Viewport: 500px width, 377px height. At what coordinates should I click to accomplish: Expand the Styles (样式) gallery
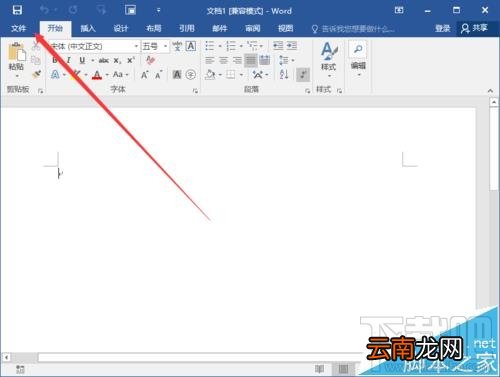coord(328,60)
